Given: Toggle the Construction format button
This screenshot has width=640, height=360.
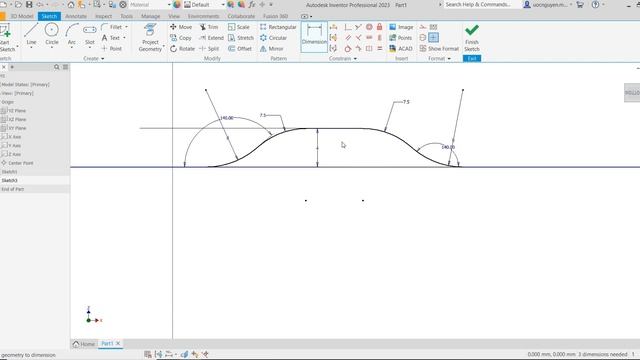Looking at the screenshot, I should pyautogui.click(x=423, y=27).
